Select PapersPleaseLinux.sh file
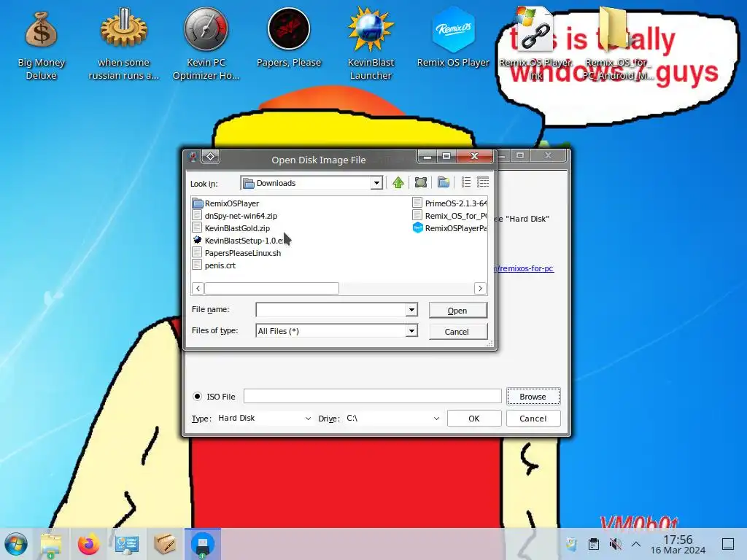This screenshot has width=747, height=560. tap(237, 253)
